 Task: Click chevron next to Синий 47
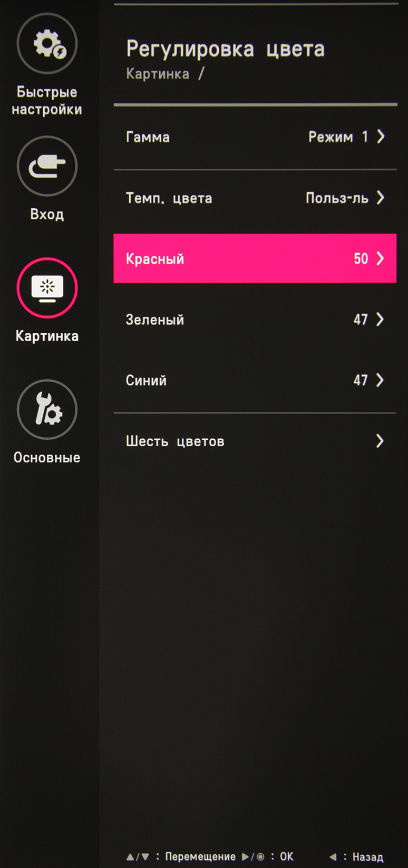[381, 380]
